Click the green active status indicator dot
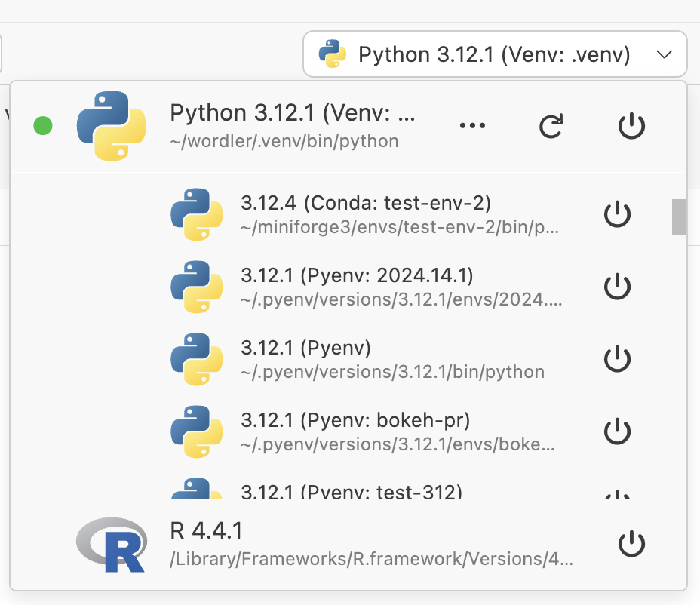The image size is (700, 605). [x=43, y=126]
